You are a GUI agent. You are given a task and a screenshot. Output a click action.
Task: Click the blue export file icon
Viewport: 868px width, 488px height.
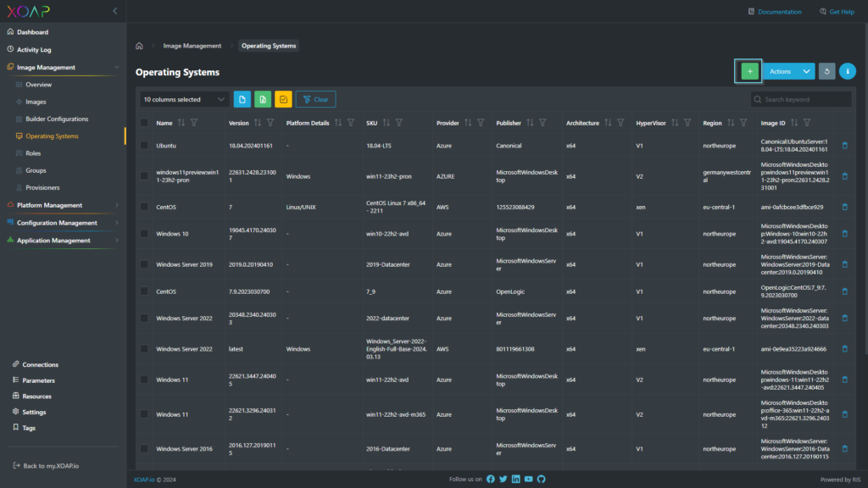point(242,100)
